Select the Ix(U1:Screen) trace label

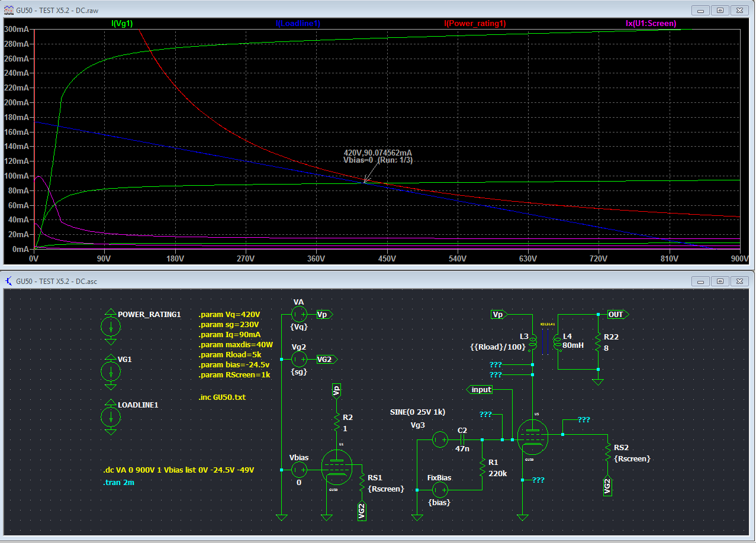click(651, 24)
